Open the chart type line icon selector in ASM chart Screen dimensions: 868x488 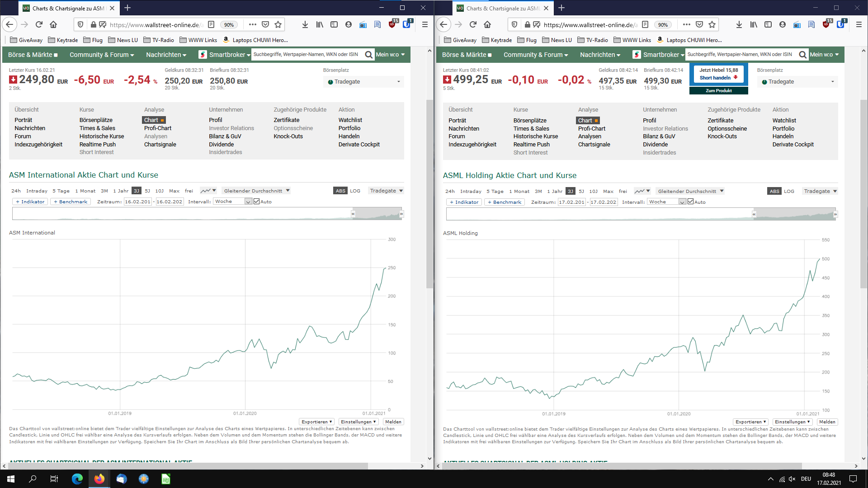208,191
